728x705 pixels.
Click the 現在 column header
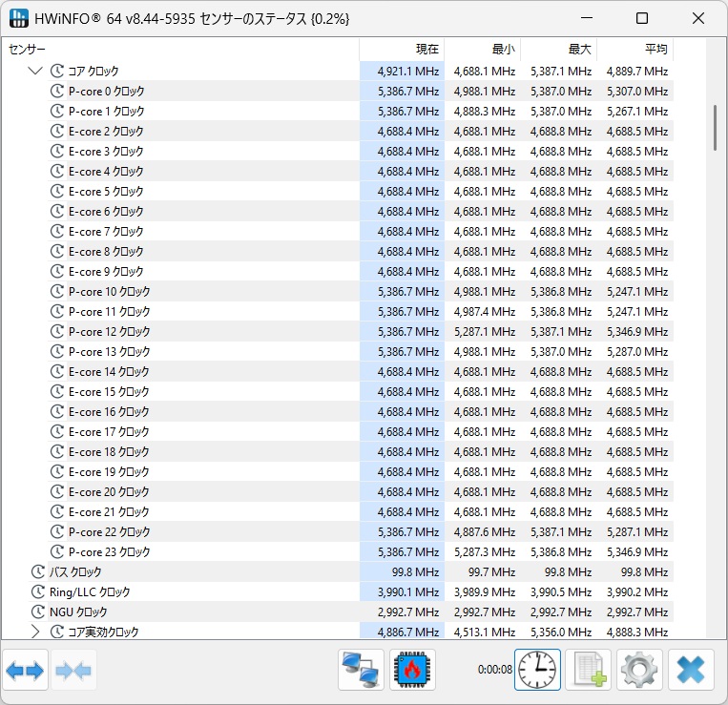click(402, 50)
